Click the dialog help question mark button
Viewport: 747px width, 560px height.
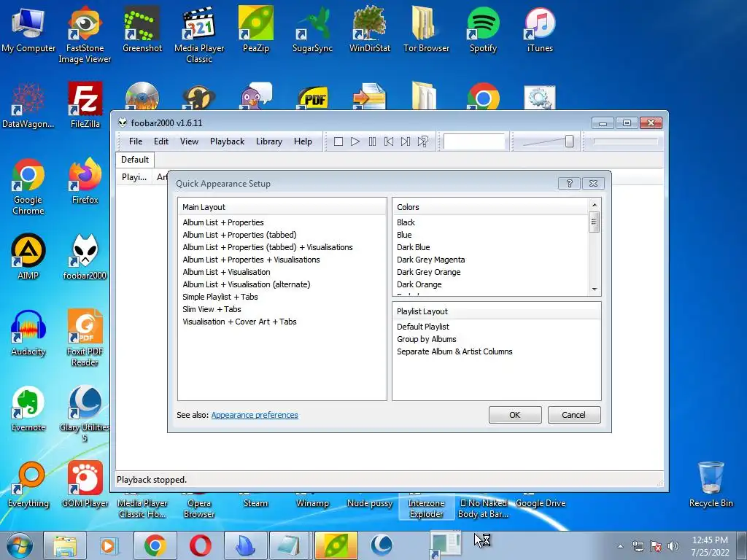569,183
